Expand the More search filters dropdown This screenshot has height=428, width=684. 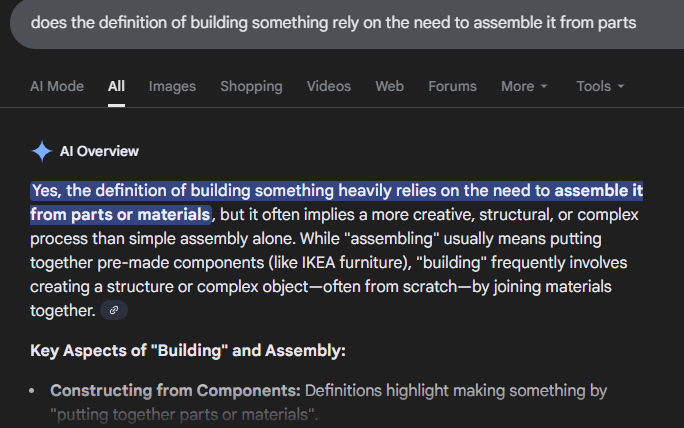[x=524, y=86]
